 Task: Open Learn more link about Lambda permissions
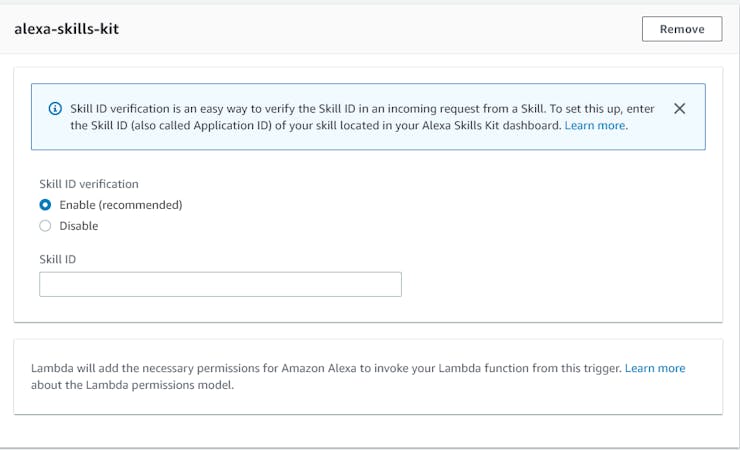coord(655,368)
